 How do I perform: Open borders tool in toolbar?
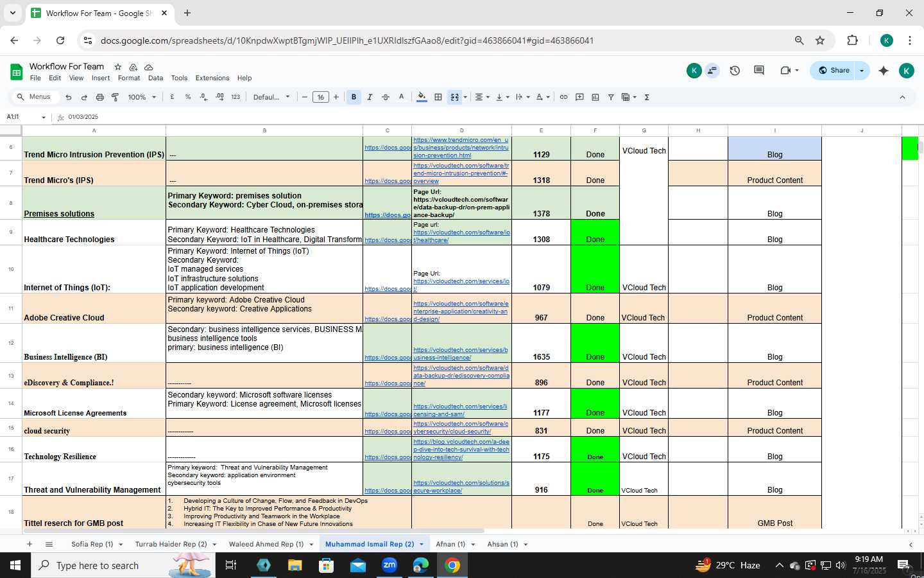[438, 97]
